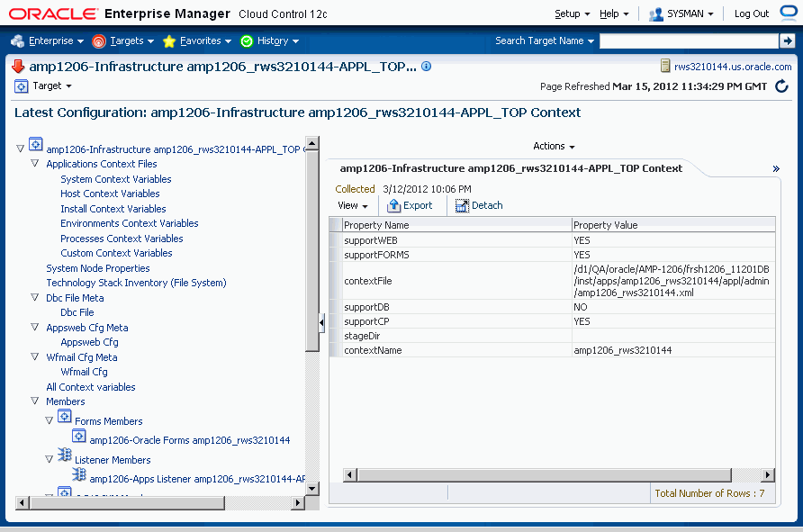Select All Context variables in tree
The height and width of the screenshot is (532, 803).
(x=91, y=387)
